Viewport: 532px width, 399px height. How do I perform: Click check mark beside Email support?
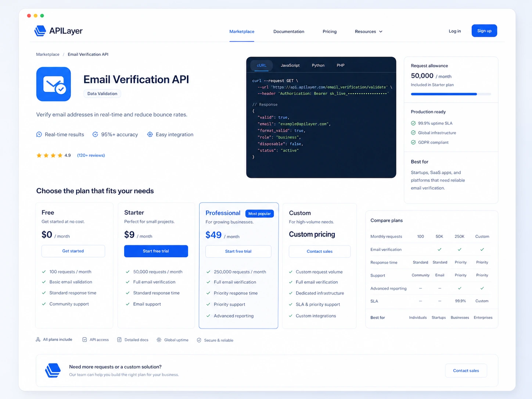tap(127, 304)
